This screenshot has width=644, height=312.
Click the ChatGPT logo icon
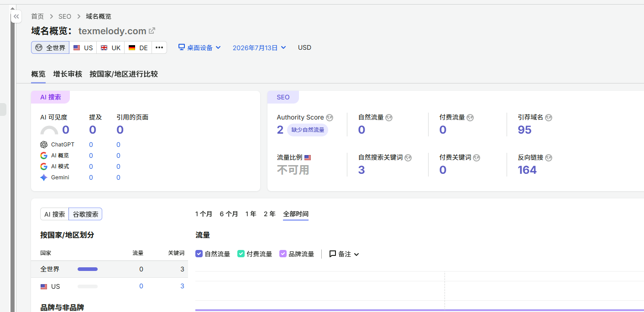[44, 145]
